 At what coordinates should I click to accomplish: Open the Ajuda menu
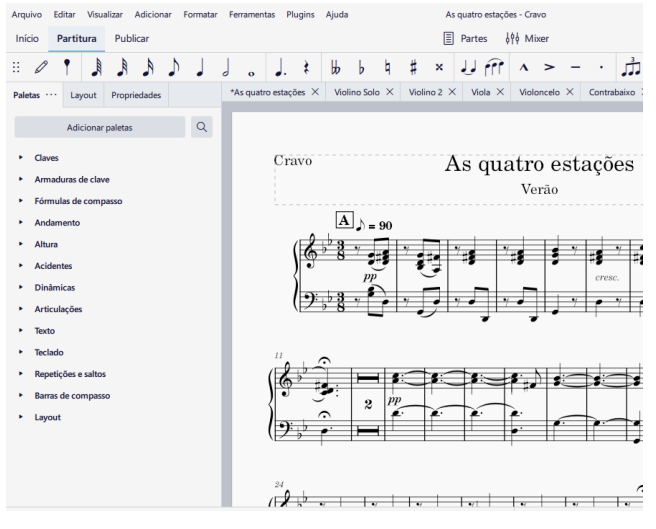pyautogui.click(x=337, y=15)
